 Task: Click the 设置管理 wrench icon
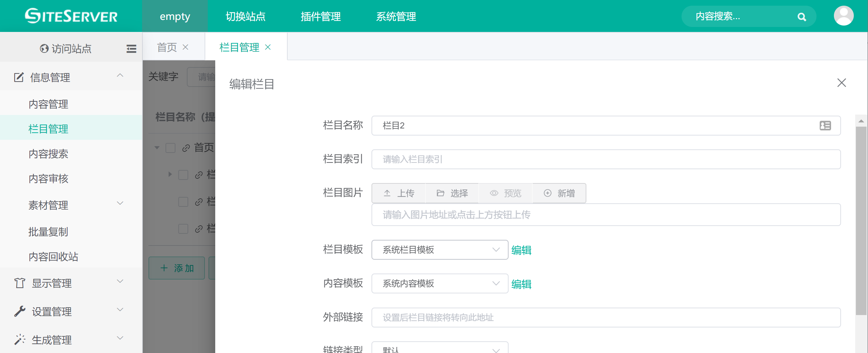pos(20,311)
